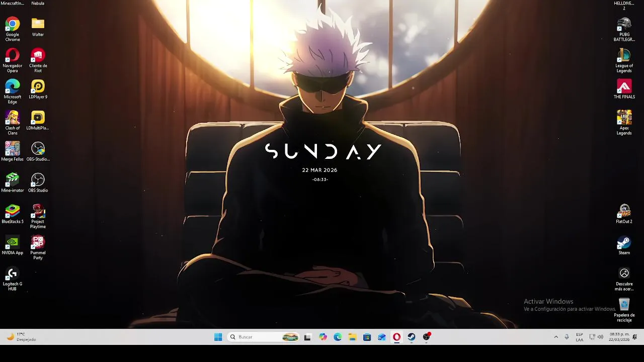Launch Navegador Opera desktop shortcut
The width and height of the screenshot is (644, 362).
click(13, 60)
